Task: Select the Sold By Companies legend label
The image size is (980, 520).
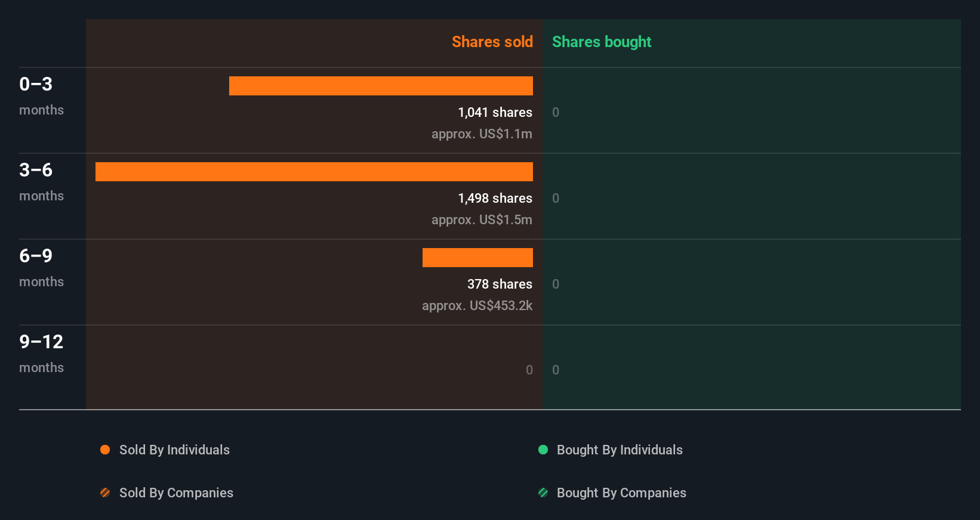Action: click(176, 493)
